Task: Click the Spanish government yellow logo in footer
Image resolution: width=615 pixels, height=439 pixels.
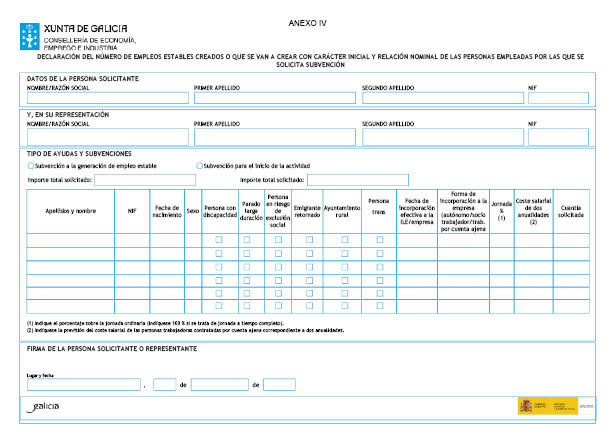Action: click(x=548, y=406)
